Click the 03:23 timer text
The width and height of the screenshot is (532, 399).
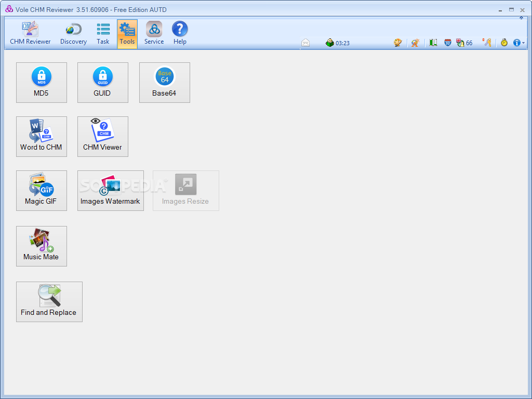342,43
